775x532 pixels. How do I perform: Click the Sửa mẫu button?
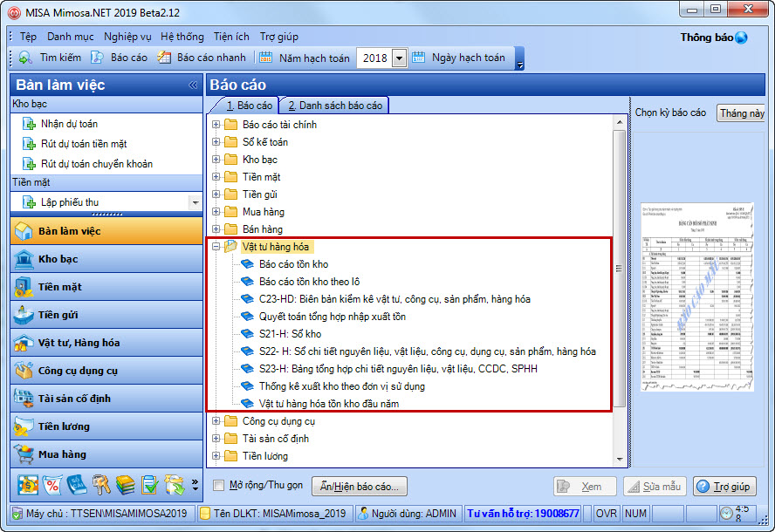coord(655,487)
